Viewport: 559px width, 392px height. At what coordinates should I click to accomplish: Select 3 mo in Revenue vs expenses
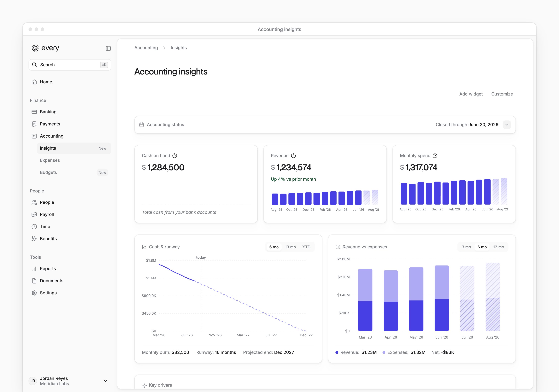[x=466, y=247]
